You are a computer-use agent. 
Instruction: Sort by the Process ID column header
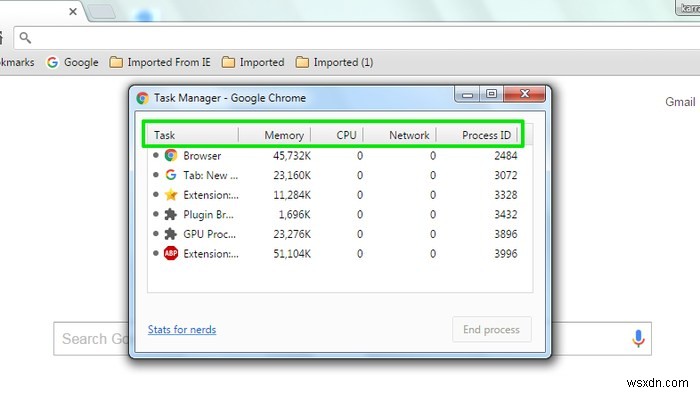pyautogui.click(x=477, y=135)
